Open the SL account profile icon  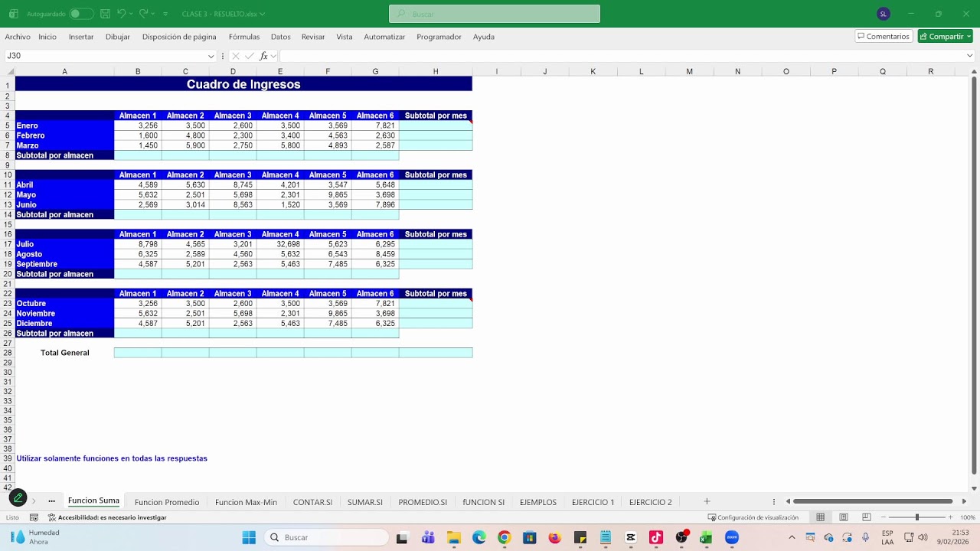(x=884, y=14)
